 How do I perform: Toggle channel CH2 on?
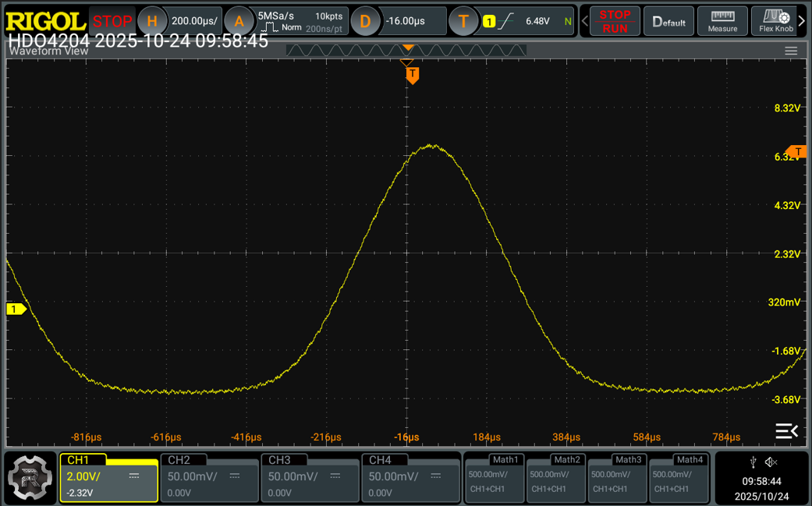pyautogui.click(x=209, y=477)
